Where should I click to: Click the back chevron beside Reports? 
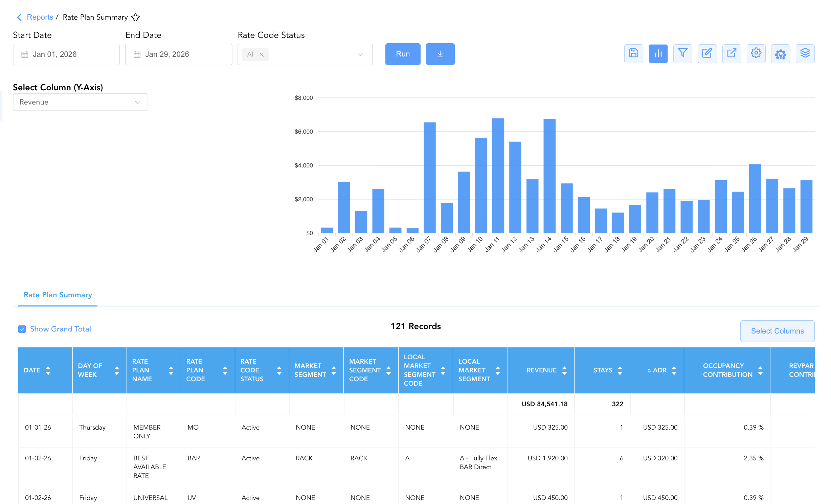point(19,17)
